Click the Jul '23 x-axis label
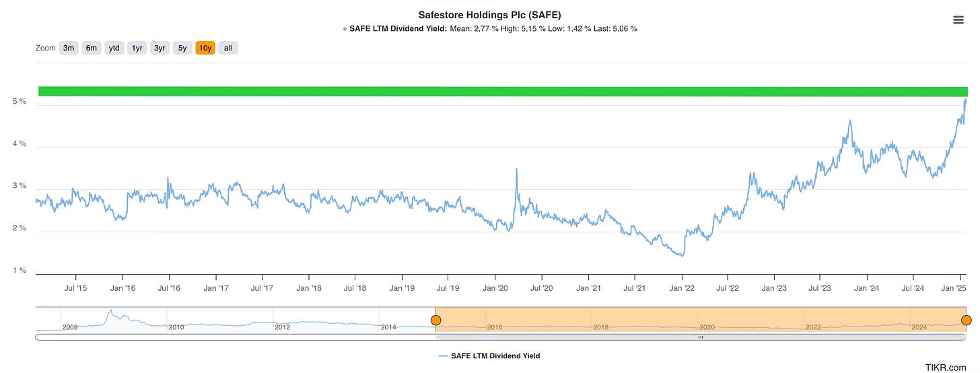 point(820,288)
